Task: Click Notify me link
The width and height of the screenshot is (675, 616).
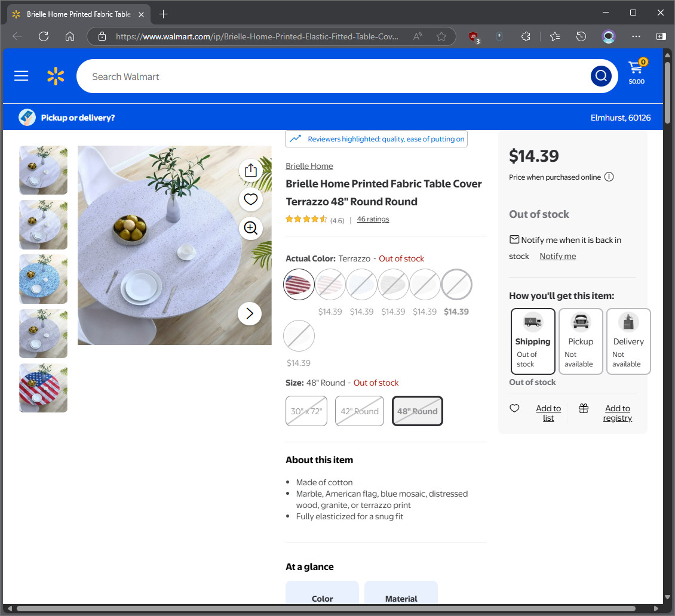Action: [x=557, y=257]
